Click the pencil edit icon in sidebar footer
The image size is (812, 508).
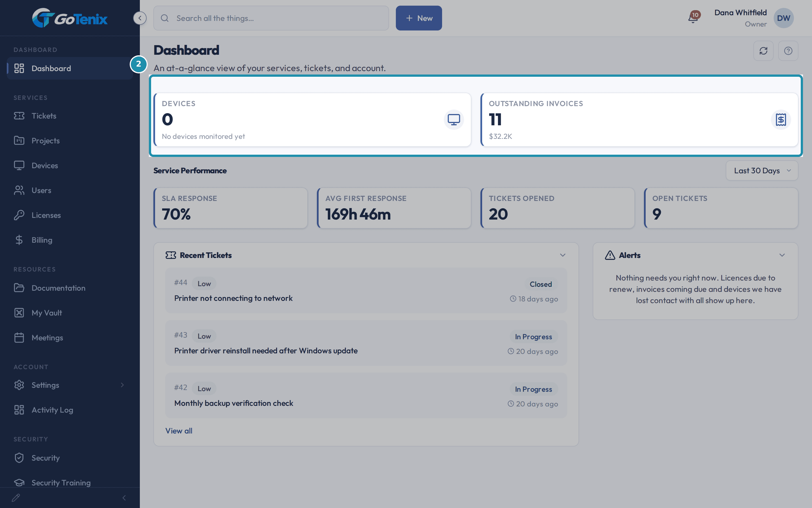pos(16,498)
